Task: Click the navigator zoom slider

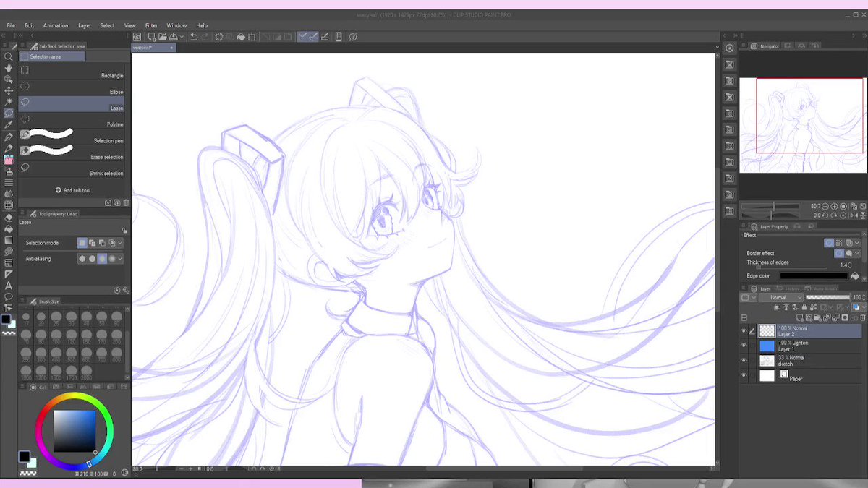Action: tap(770, 207)
